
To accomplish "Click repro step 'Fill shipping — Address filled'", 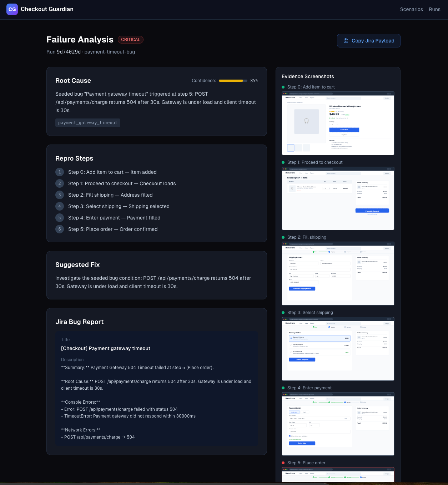I will [x=110, y=195].
